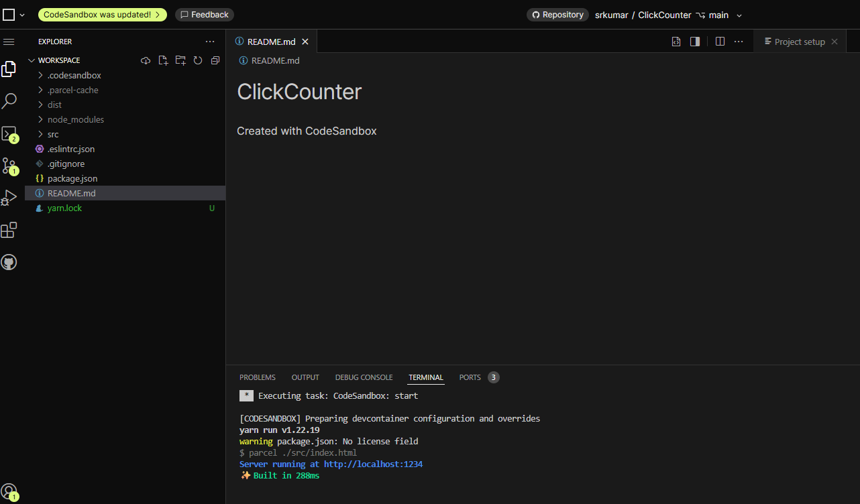Switch to the PROBLEMS panel tab
Screen dimensions: 860x504
pyautogui.click(x=258, y=377)
